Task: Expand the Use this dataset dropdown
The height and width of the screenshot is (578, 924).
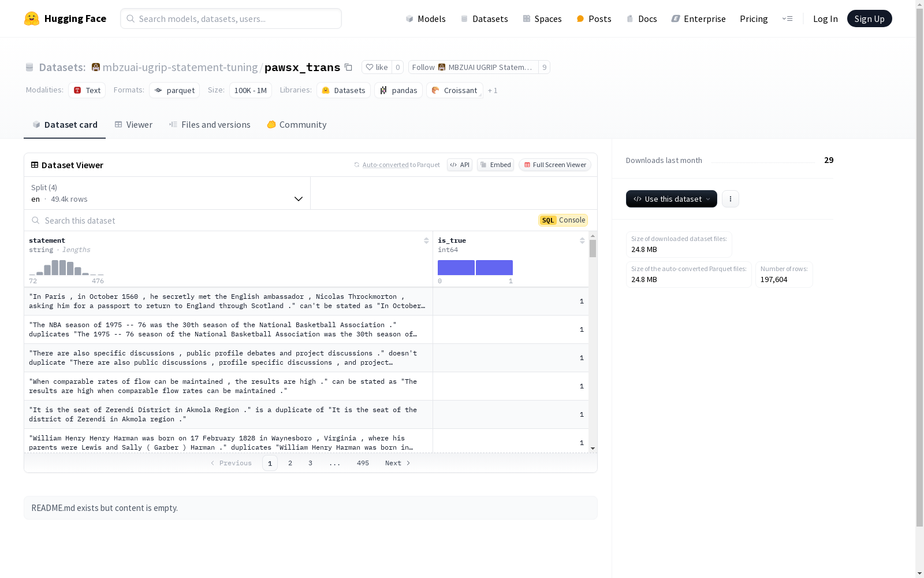Action: click(672, 199)
